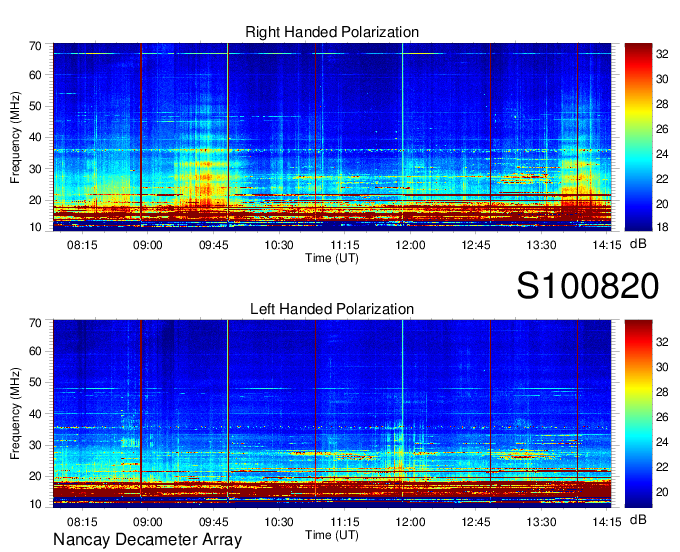Click the 40 frequency tick on the top plot
Screen dimensions: 680x552
pos(35,137)
